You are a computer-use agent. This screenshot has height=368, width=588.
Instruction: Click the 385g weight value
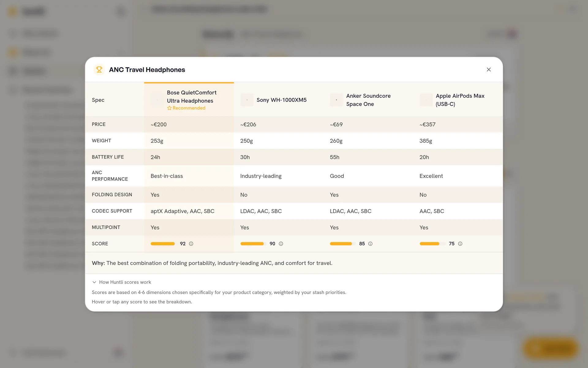point(426,141)
